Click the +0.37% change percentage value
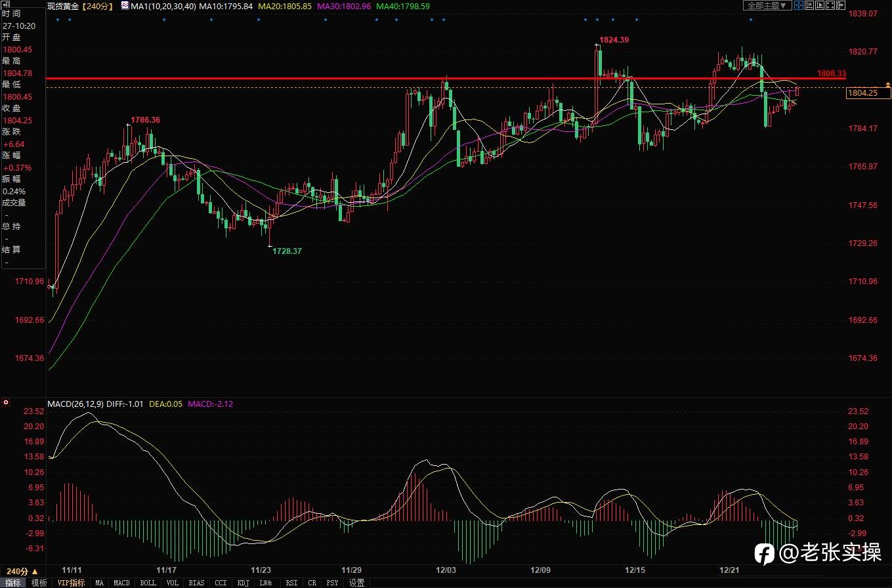Image resolution: width=892 pixels, height=588 pixels. (x=17, y=167)
